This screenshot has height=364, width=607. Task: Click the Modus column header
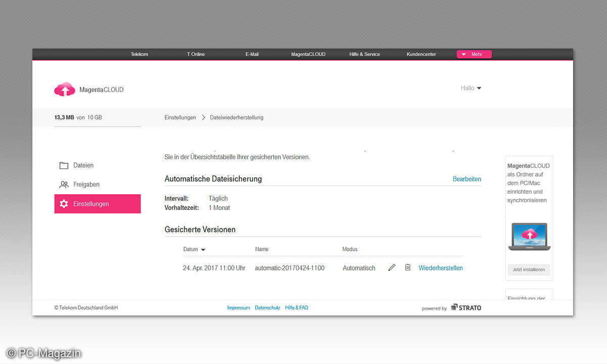click(350, 249)
